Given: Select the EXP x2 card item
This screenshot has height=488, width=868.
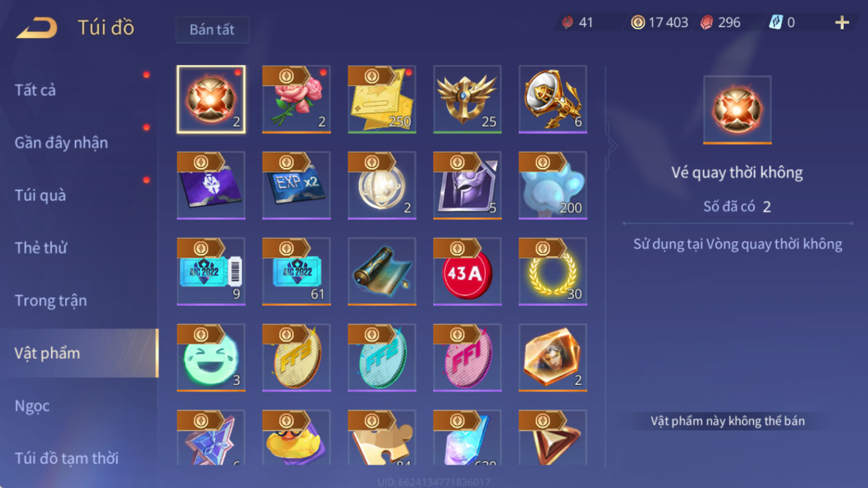Looking at the screenshot, I should pos(296,186).
